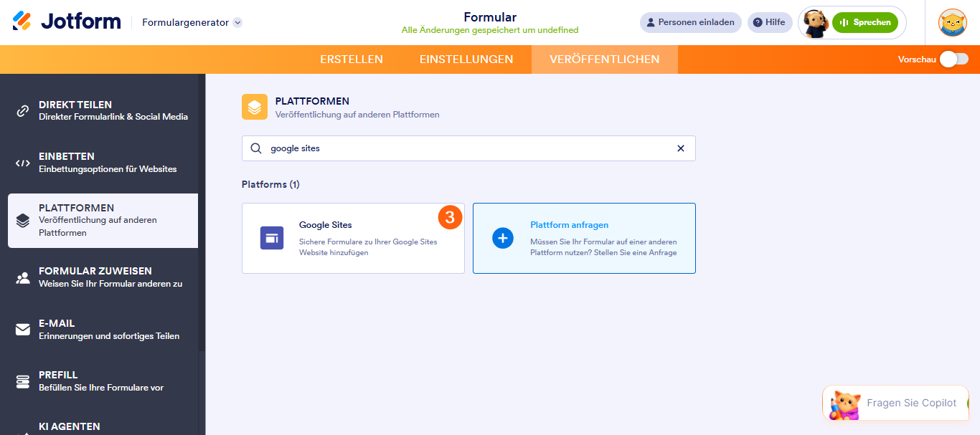Click the person icon for Formular Zuweisen

click(x=23, y=278)
